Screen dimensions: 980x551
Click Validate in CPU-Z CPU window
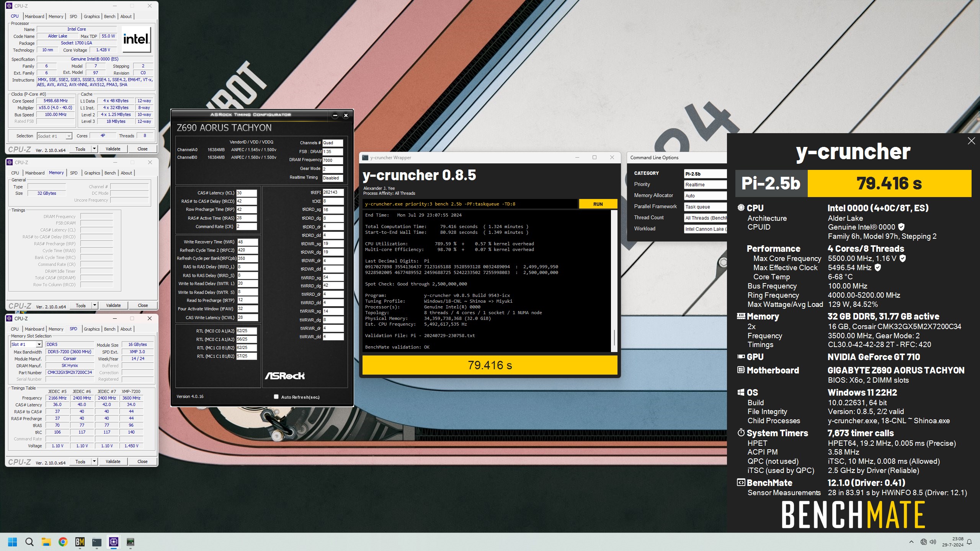[x=113, y=149]
